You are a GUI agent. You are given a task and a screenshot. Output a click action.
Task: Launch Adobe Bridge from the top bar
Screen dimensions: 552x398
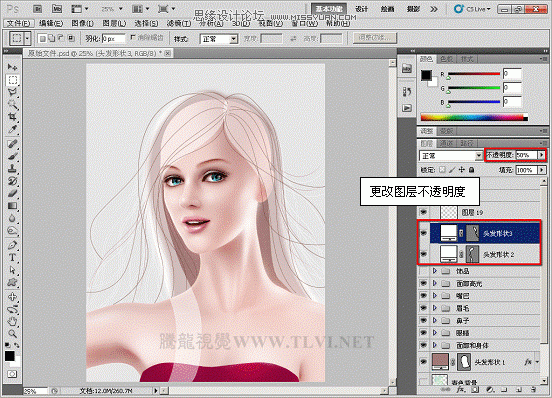[37, 9]
